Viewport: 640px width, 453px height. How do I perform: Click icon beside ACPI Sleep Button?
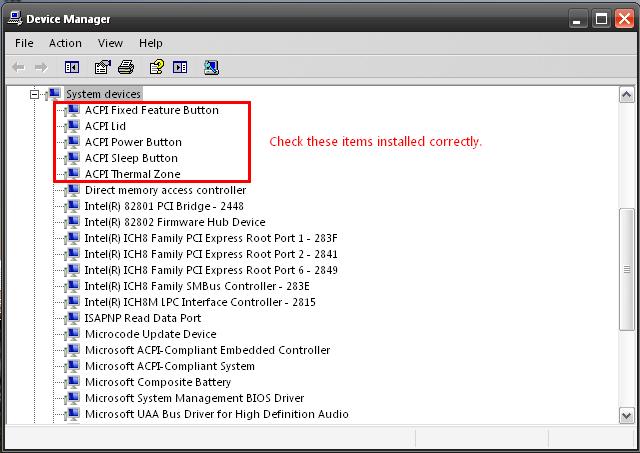coord(73,158)
